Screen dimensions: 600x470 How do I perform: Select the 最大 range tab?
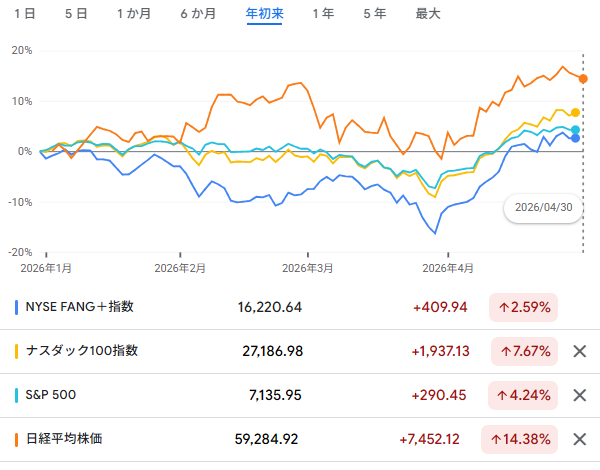pos(428,14)
